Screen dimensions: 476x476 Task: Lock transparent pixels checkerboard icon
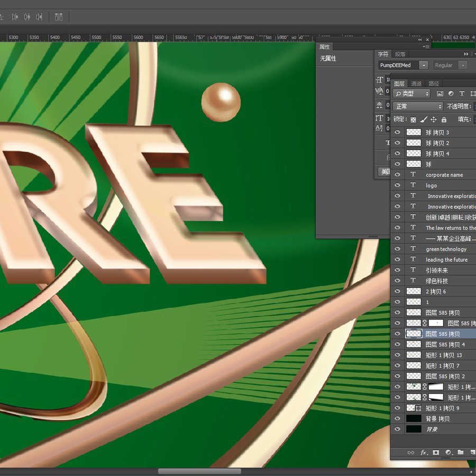coord(413,120)
